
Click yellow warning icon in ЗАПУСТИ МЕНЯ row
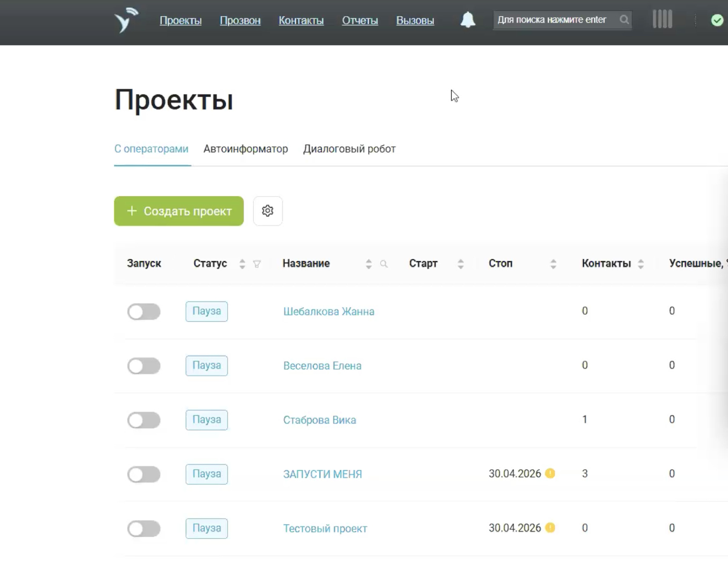click(x=550, y=473)
